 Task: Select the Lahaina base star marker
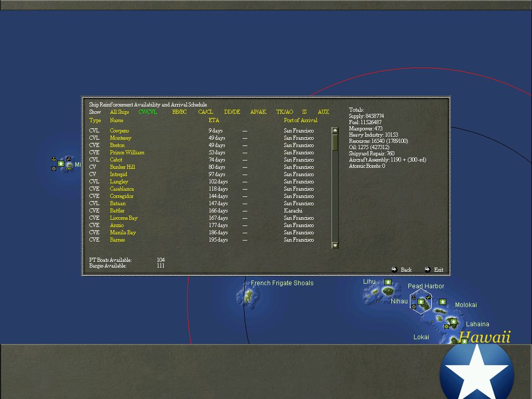click(x=453, y=321)
